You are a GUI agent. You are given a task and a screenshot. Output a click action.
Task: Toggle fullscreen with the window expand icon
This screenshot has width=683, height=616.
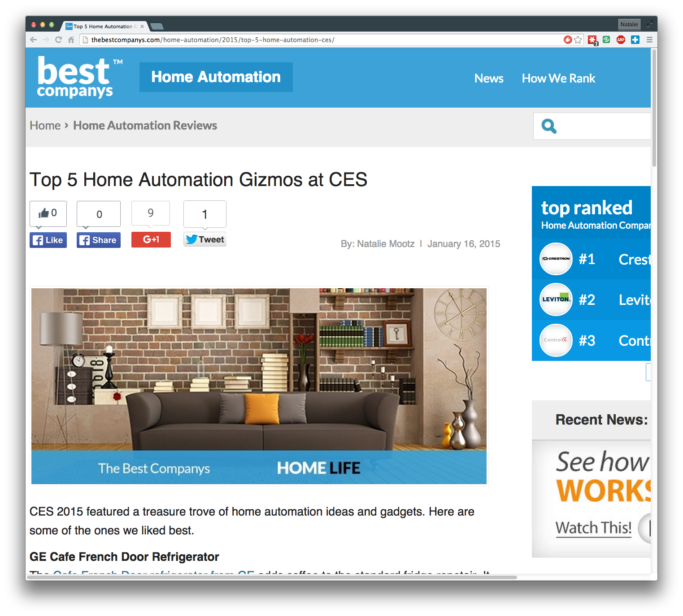[x=649, y=24]
